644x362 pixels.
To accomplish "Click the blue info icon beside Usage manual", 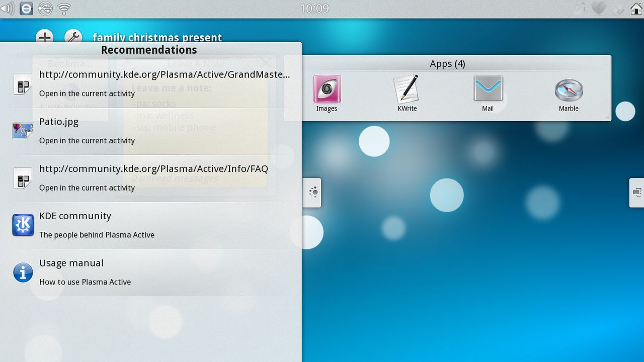I will (23, 273).
